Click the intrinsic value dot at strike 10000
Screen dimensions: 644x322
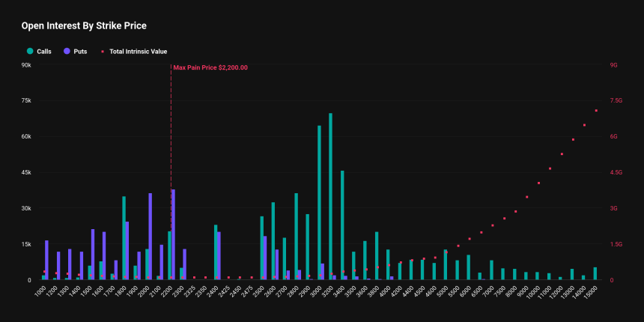pyautogui.click(x=538, y=183)
